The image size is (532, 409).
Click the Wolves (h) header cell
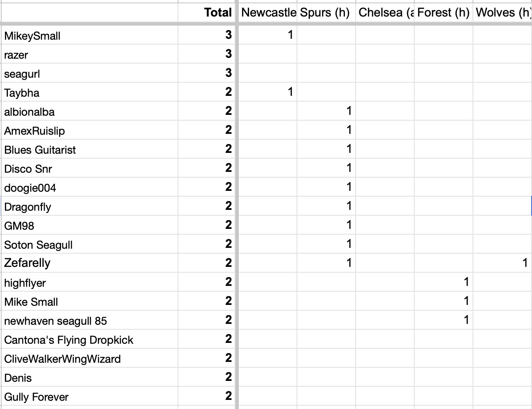[502, 12]
